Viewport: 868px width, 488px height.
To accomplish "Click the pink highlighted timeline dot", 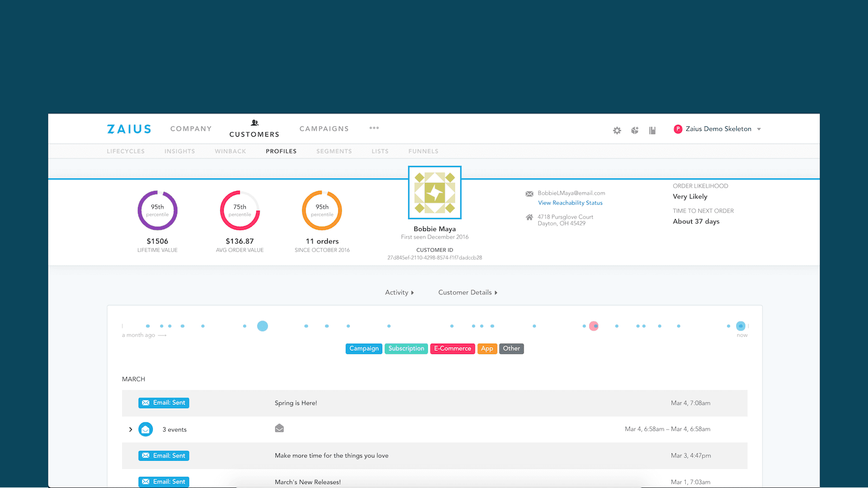I will [x=593, y=326].
